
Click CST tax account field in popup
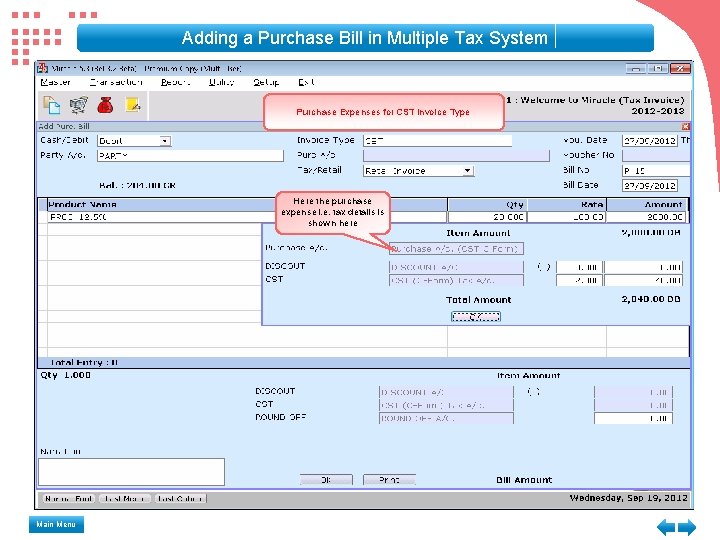point(456,280)
